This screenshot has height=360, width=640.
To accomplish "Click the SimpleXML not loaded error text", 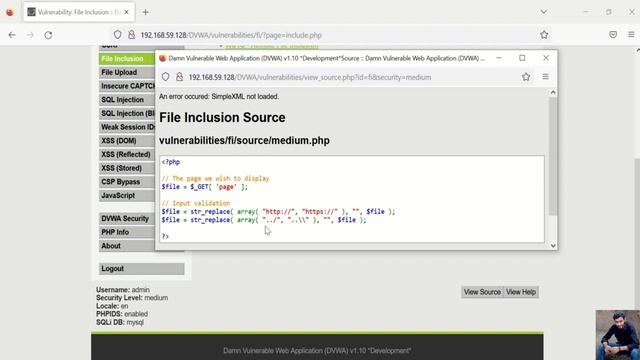I will pyautogui.click(x=219, y=97).
